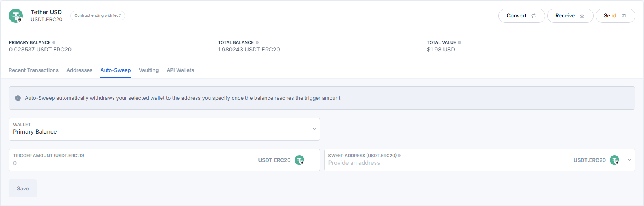
Task: Switch to the Recent Transactions tab
Action: 33,70
